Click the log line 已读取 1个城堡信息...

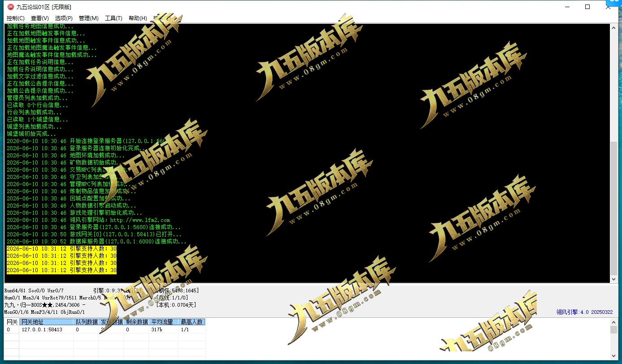tap(37, 119)
